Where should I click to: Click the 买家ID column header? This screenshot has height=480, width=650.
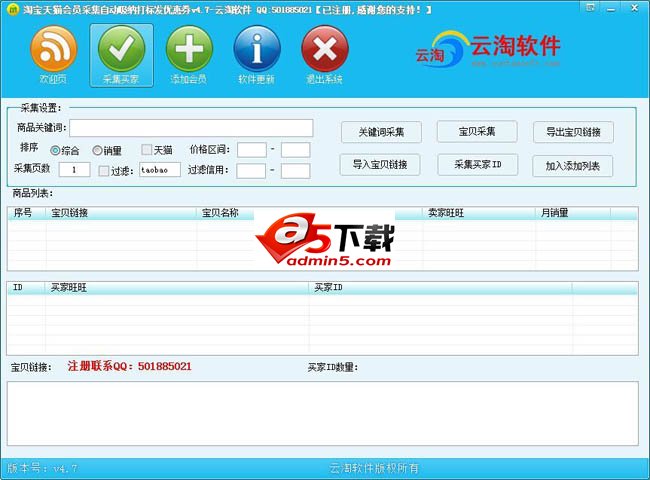(x=440, y=288)
